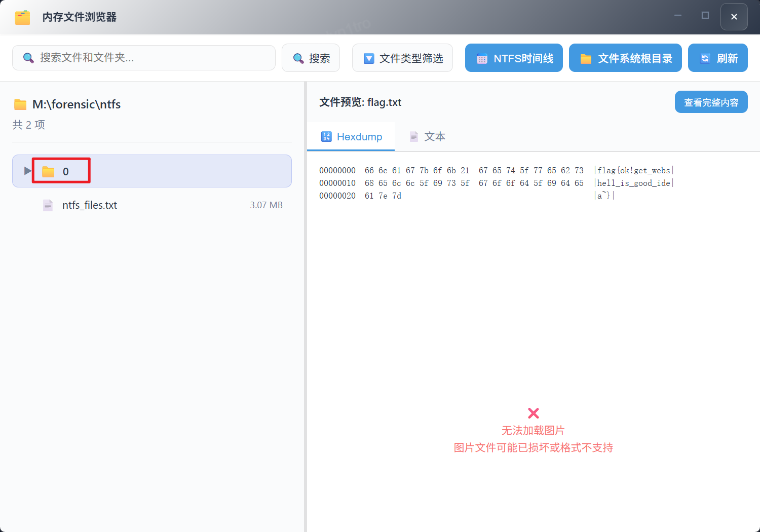The width and height of the screenshot is (760, 532).
Task: Go to 文件系统根目录 root directory
Action: (625, 58)
